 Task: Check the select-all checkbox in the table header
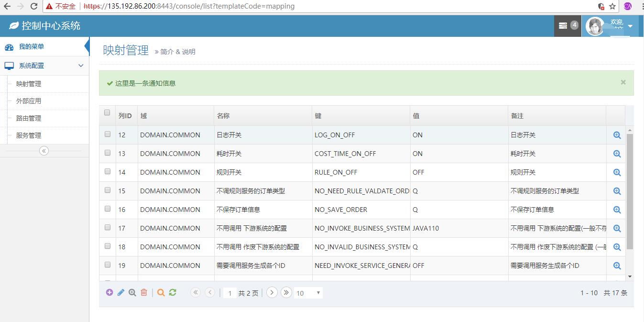point(107,113)
